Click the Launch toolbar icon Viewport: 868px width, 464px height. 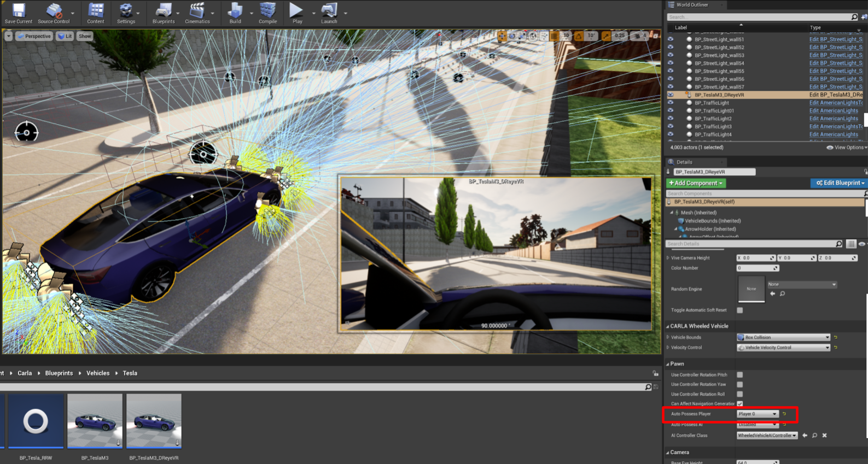[x=329, y=13]
